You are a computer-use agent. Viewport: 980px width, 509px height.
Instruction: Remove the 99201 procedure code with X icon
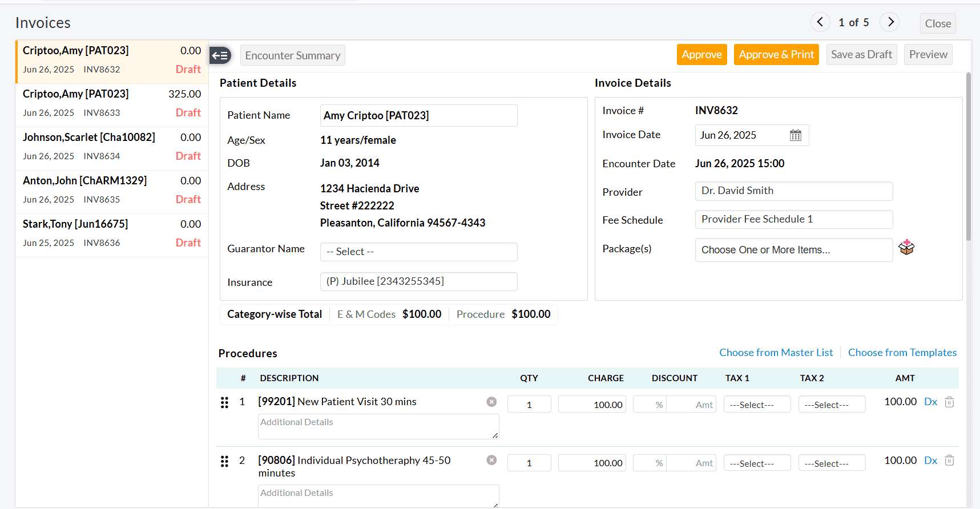(491, 402)
